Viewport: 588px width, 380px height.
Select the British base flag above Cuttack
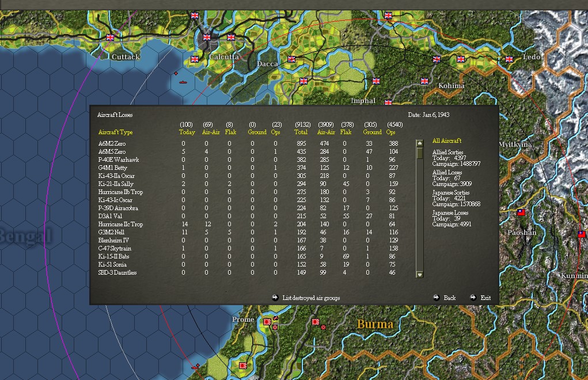(110, 37)
